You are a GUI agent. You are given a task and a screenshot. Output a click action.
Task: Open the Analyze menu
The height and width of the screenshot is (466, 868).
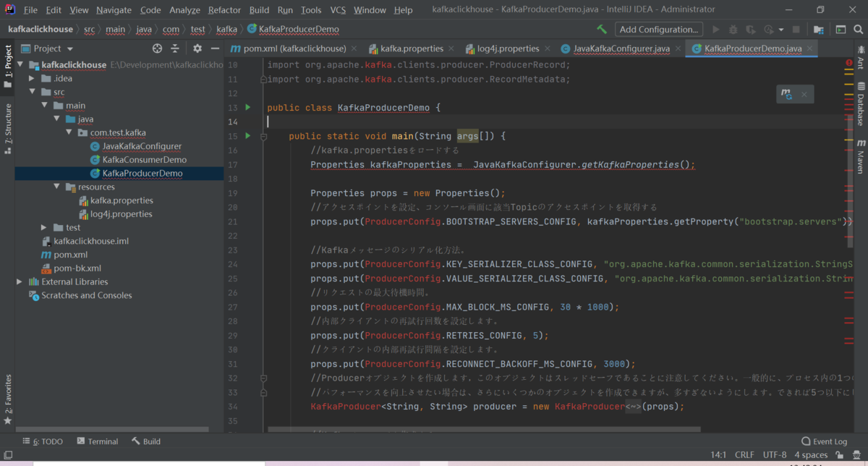point(184,10)
